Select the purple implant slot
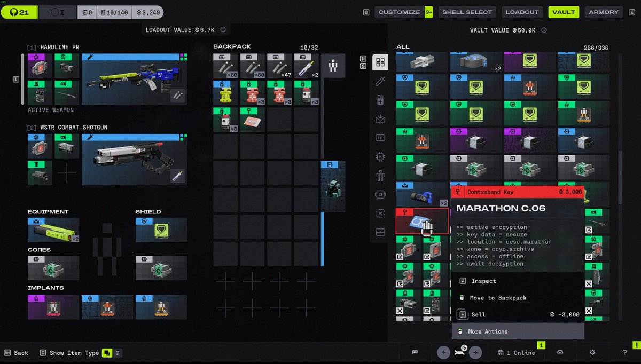 (53, 306)
